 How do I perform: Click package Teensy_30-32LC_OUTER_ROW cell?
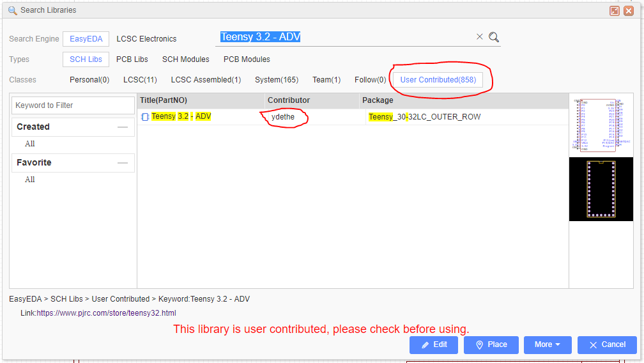425,117
